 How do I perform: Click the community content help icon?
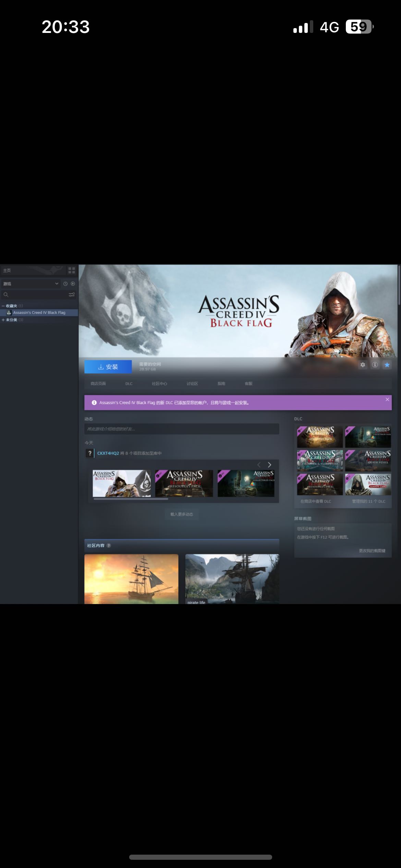pyautogui.click(x=109, y=545)
